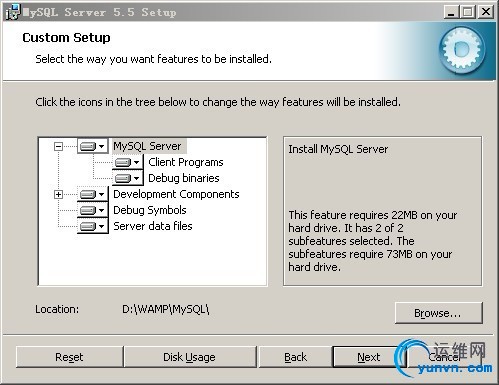Viewport: 499px width, 385px height.
Task: Click the Install MySQL Server description text
Action: (x=338, y=149)
